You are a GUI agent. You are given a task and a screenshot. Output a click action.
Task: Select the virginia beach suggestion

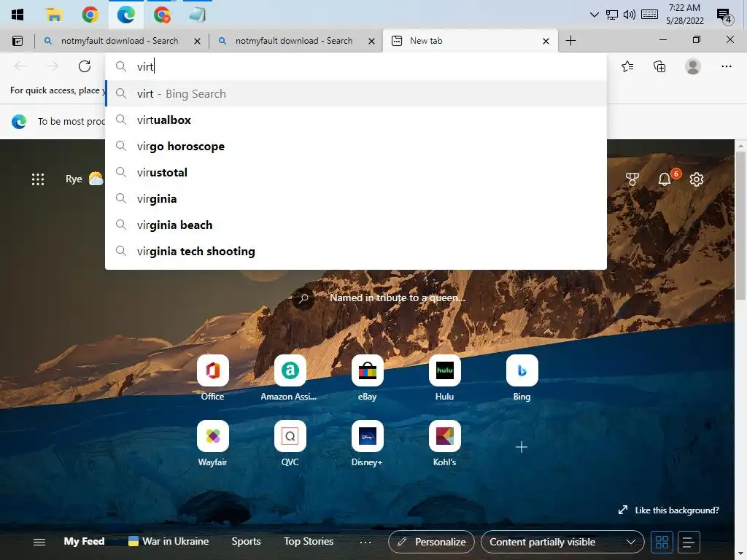coord(355,225)
